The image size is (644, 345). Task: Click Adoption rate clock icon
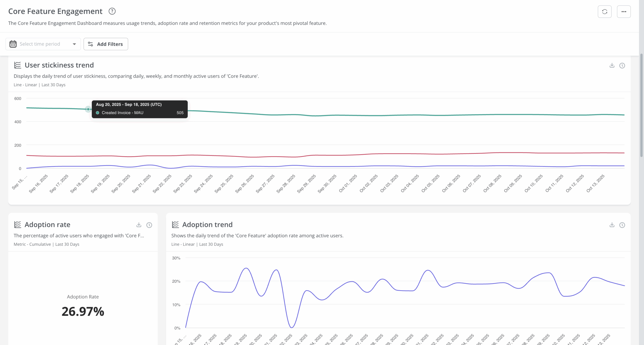coord(149,225)
